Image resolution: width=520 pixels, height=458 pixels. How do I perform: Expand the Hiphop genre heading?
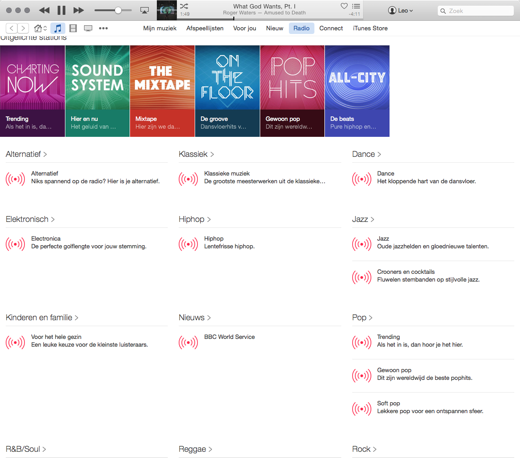click(x=194, y=219)
